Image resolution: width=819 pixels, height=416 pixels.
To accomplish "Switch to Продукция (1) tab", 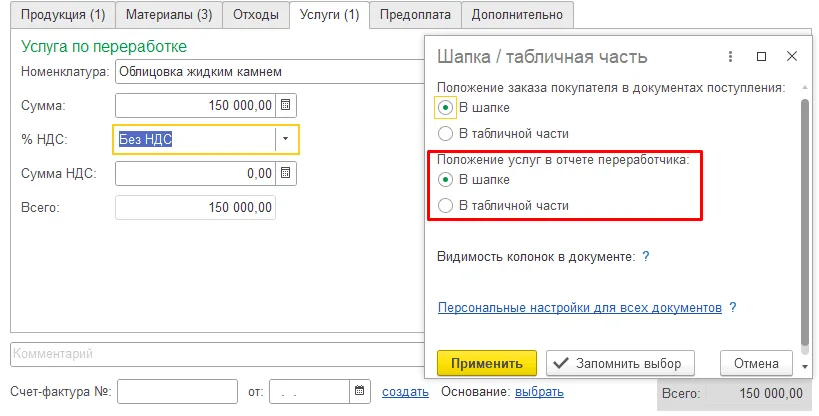I will (63, 15).
